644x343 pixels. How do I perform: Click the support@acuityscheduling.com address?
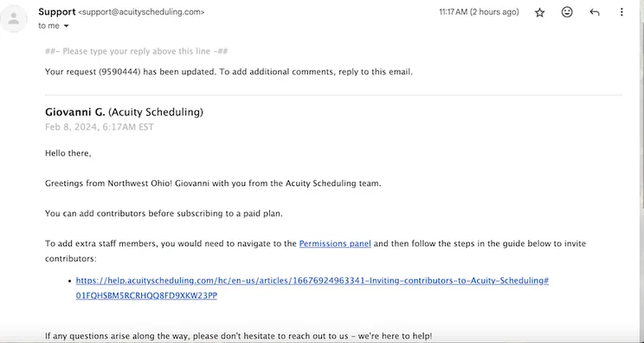(141, 12)
